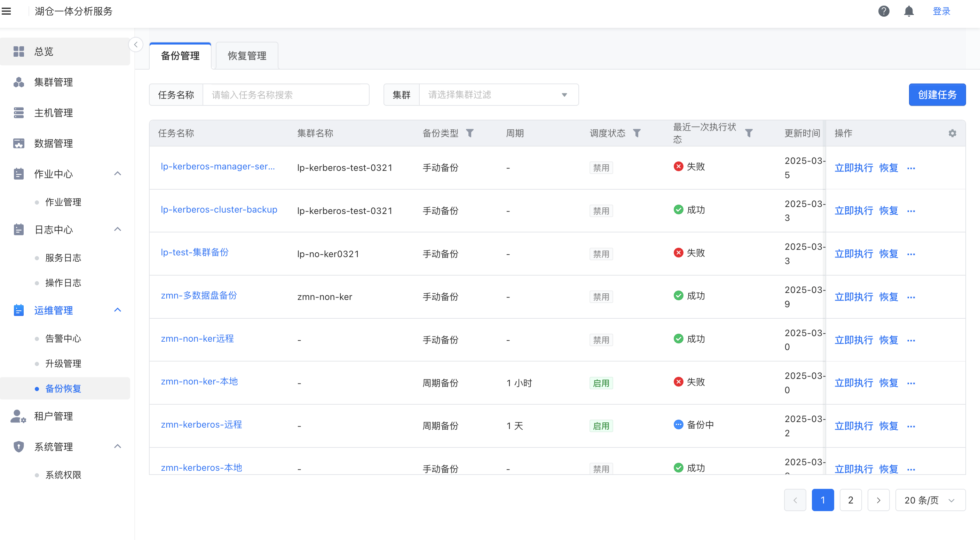
Task: Click the 创建任务 button
Action: click(x=938, y=95)
